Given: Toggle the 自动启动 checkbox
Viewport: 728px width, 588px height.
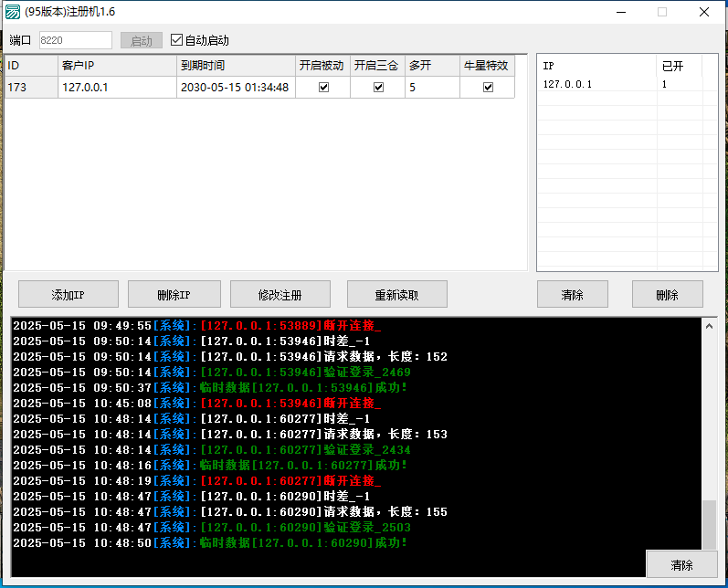Looking at the screenshot, I should (177, 40).
